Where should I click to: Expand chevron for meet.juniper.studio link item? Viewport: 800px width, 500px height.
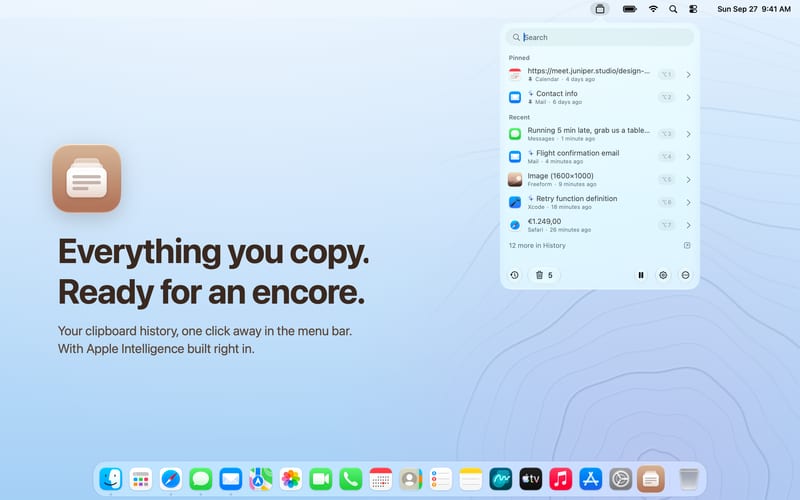(688, 74)
